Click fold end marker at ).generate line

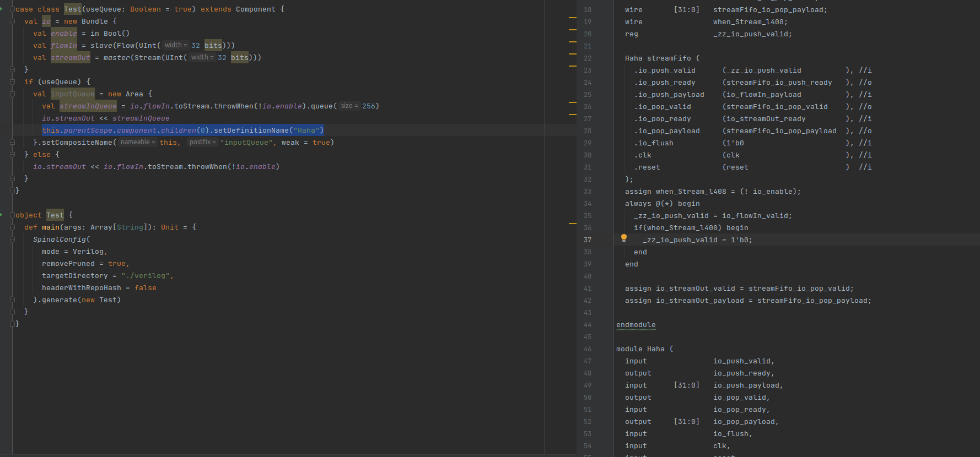tap(12, 300)
